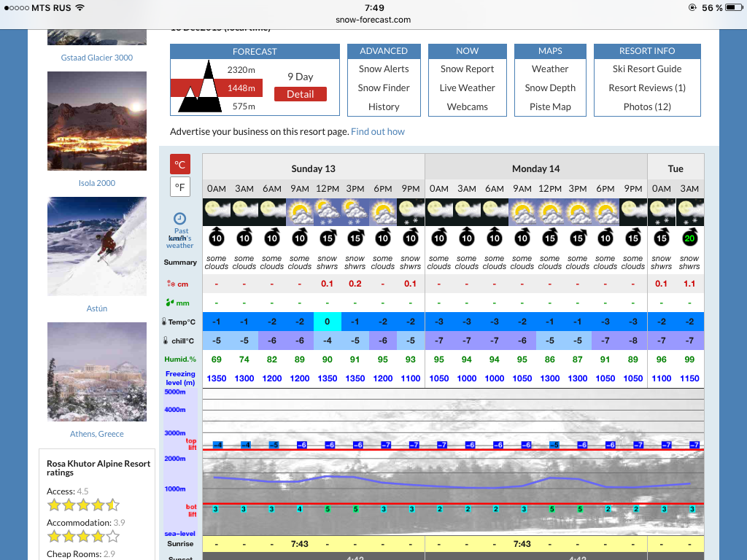Screen dimensions: 747x560
Task: Open the Isola 2000 text link
Action: (97, 183)
